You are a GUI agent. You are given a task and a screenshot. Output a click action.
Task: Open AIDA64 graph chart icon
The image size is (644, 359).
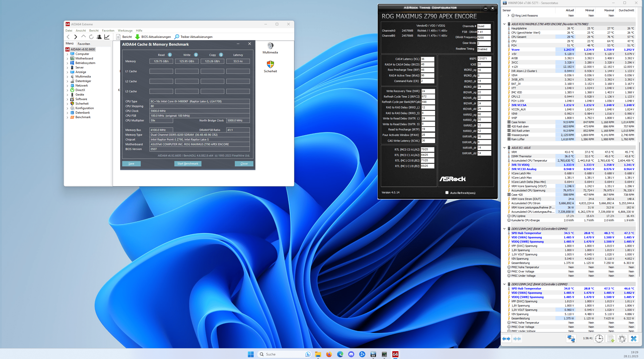pyautogui.click(x=107, y=37)
